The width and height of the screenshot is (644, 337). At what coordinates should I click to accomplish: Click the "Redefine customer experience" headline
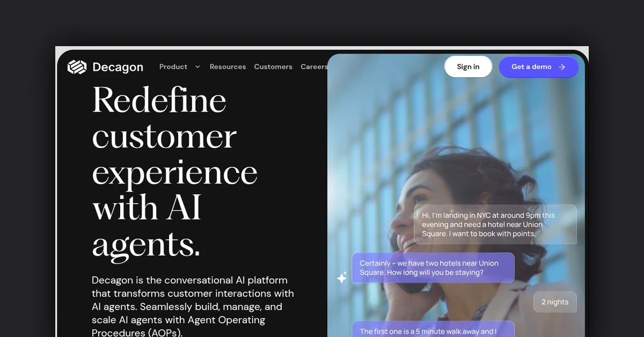(174, 172)
